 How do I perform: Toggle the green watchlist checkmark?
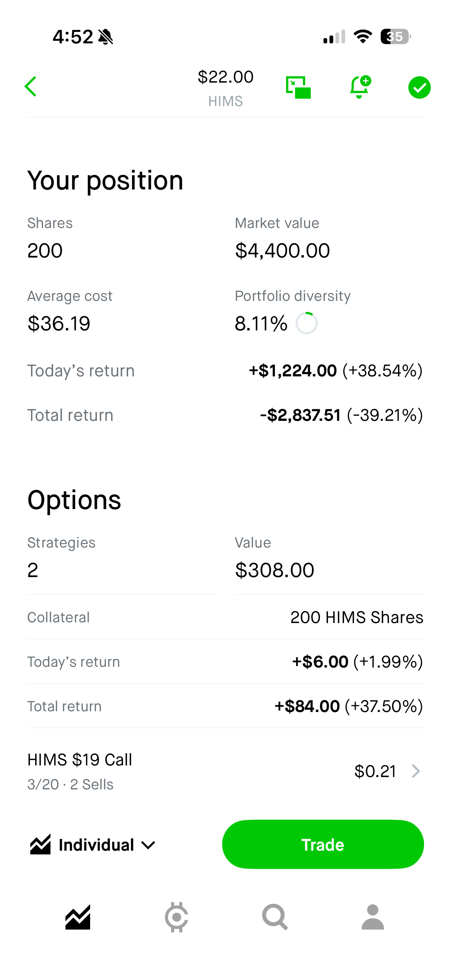pos(419,87)
